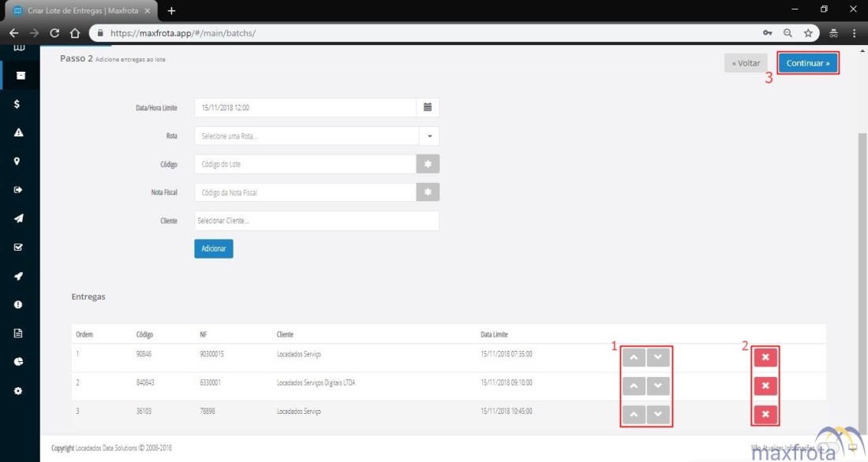Select the 'Criar Lote de Entregas' browser tab
The width and height of the screenshot is (868, 462).
(79, 10)
